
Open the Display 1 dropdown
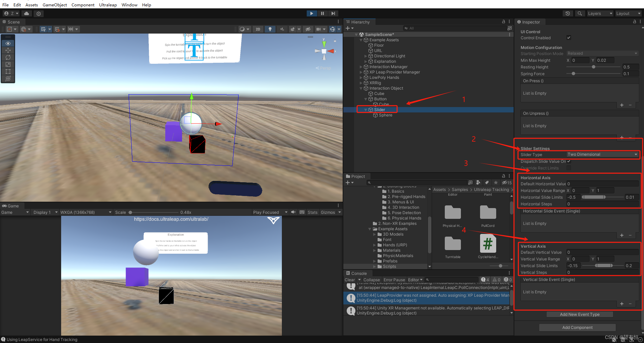click(x=45, y=212)
